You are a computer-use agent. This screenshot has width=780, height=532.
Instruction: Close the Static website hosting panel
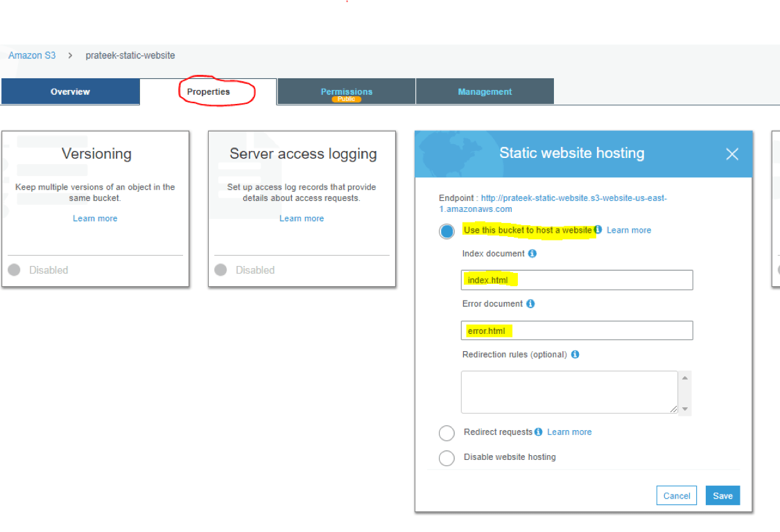[x=731, y=154]
